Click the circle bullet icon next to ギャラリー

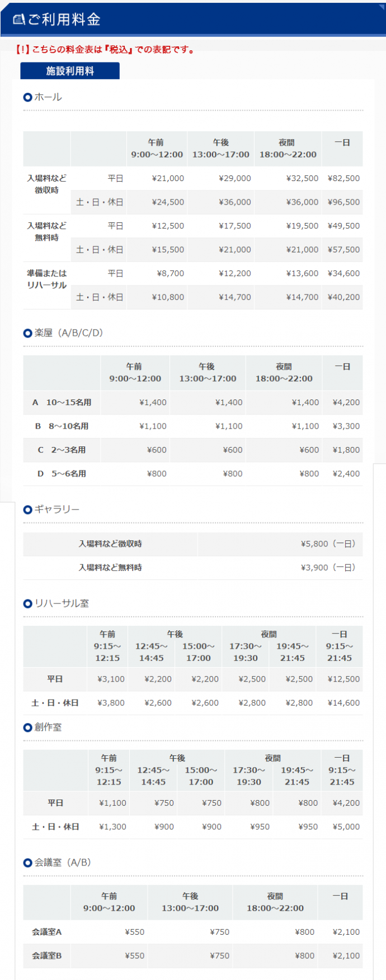27,510
